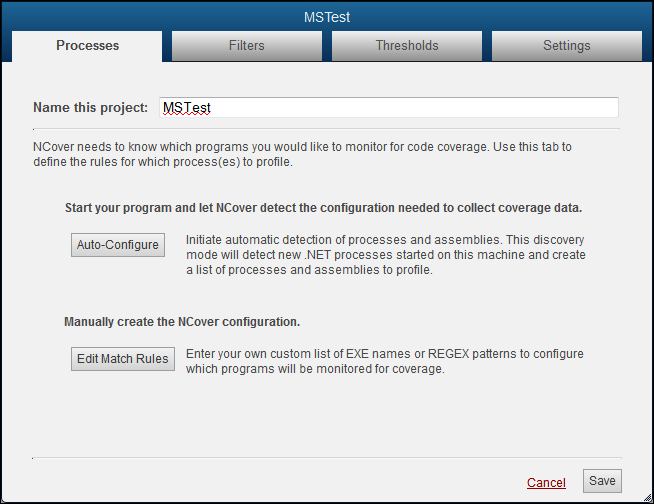Click the NCover introductory paragraph
Screen dimensions: 654x504
pyautogui.click(x=302, y=154)
